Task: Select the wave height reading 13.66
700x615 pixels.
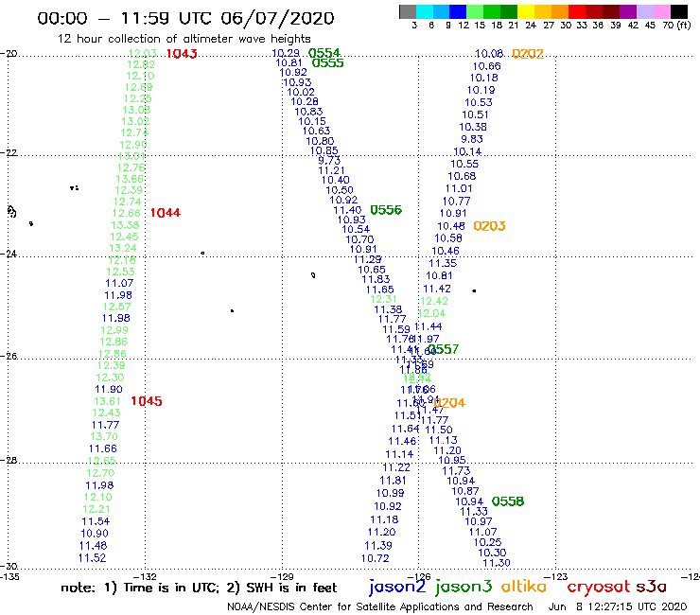Action: (x=130, y=179)
